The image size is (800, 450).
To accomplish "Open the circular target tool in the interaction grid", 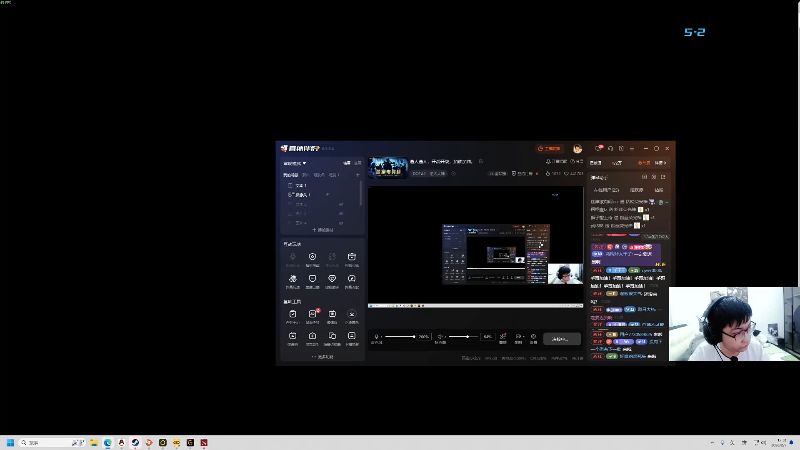I will click(312, 257).
